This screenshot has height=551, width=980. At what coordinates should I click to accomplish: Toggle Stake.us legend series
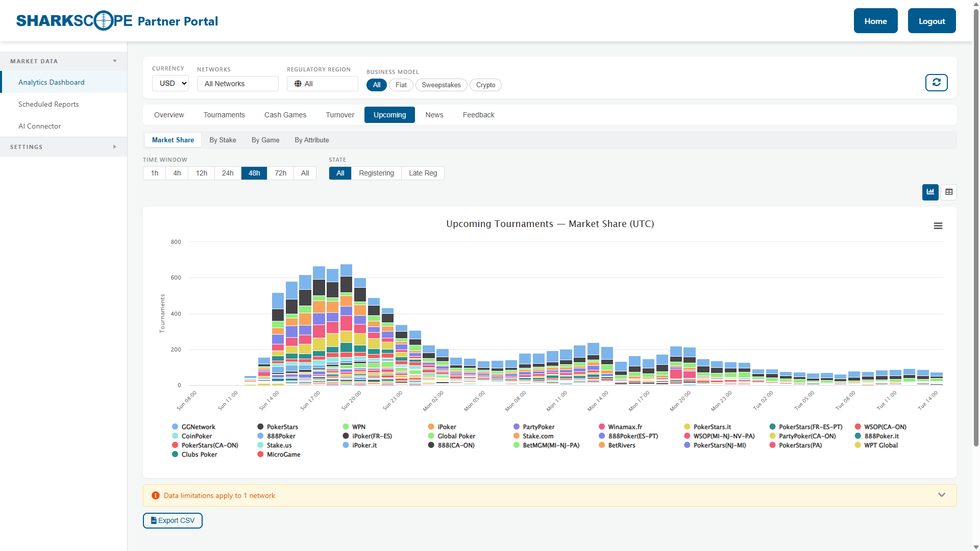275,445
